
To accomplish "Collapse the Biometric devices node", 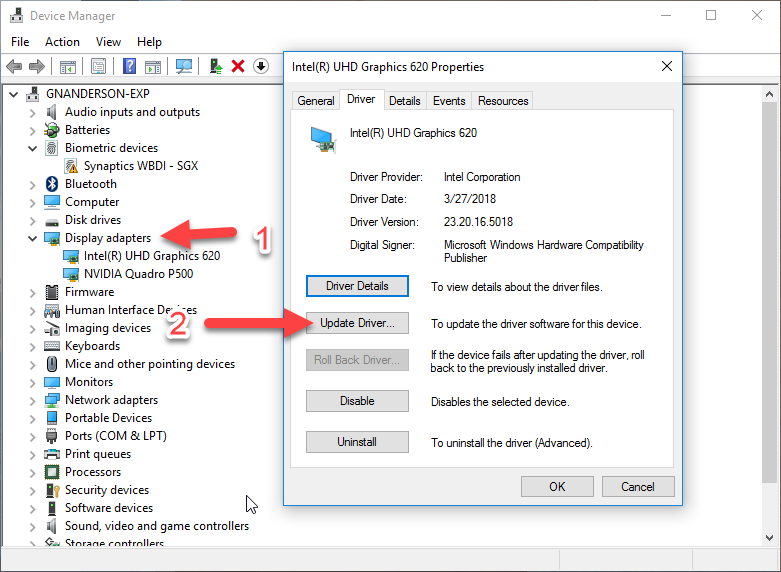I will [x=32, y=148].
